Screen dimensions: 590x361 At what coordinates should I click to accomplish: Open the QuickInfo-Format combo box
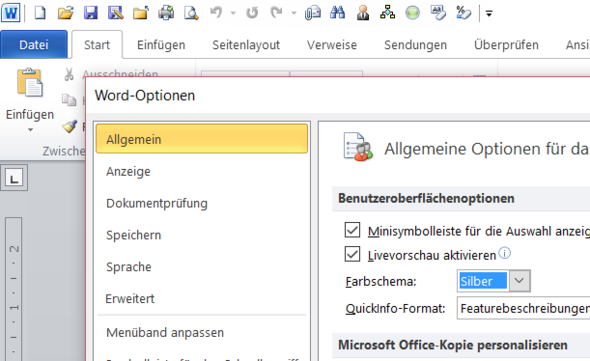[x=523, y=308]
